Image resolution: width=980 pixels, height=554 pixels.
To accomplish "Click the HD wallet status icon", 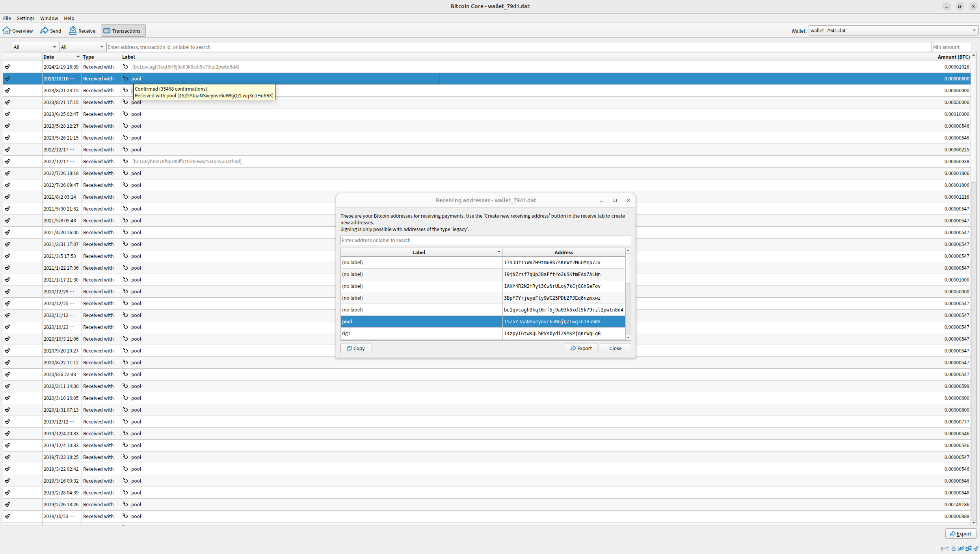I will (x=961, y=548).
